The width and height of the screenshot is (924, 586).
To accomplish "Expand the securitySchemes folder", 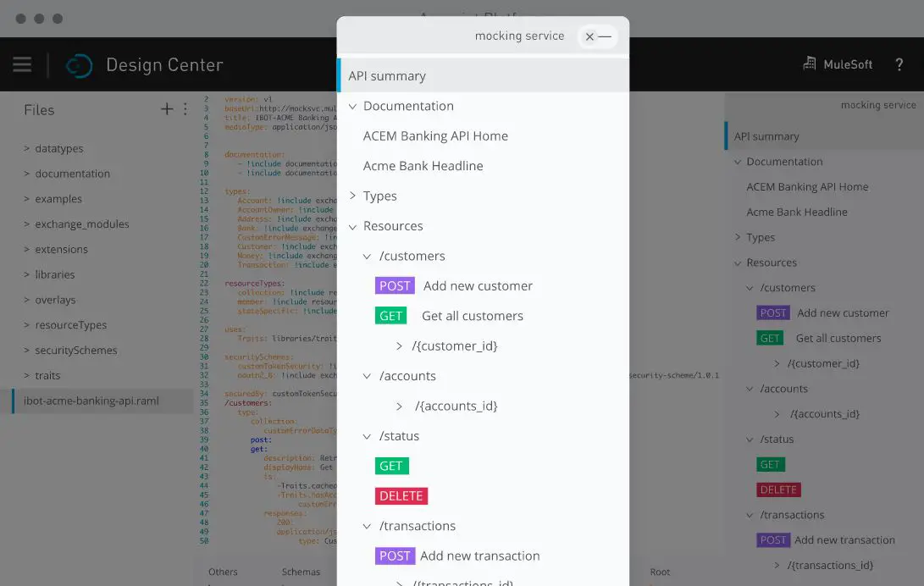I will point(26,351).
